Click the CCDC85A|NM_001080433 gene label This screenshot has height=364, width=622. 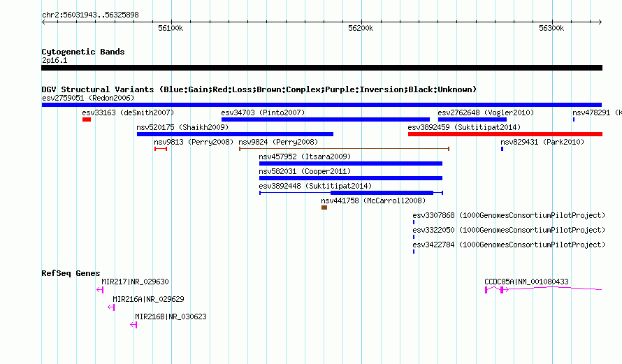526,282
